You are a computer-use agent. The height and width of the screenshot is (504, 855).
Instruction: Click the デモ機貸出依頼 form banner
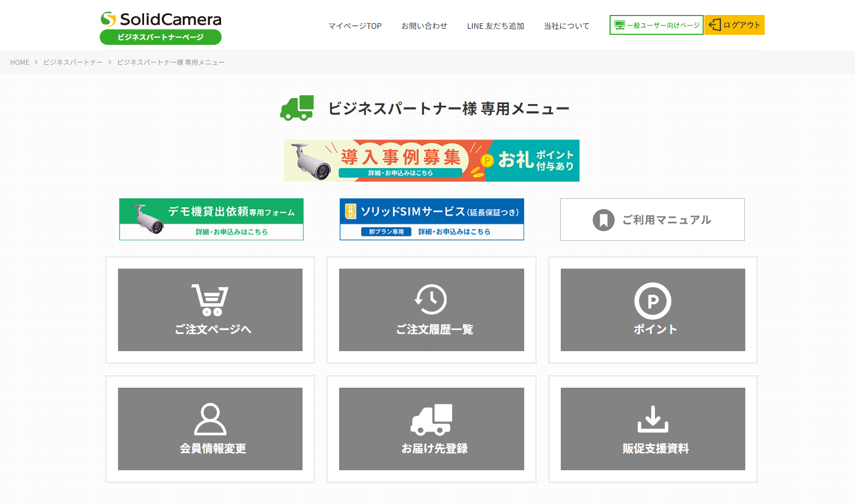[211, 219]
